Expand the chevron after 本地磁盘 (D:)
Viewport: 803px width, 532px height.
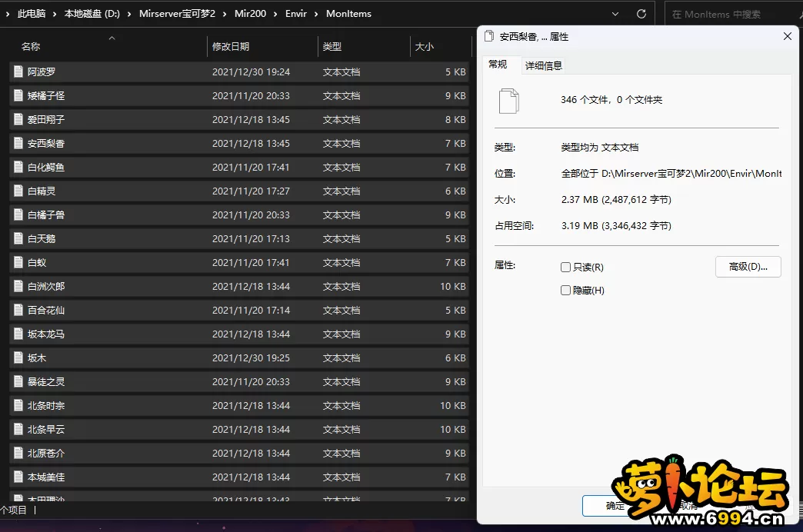(129, 14)
